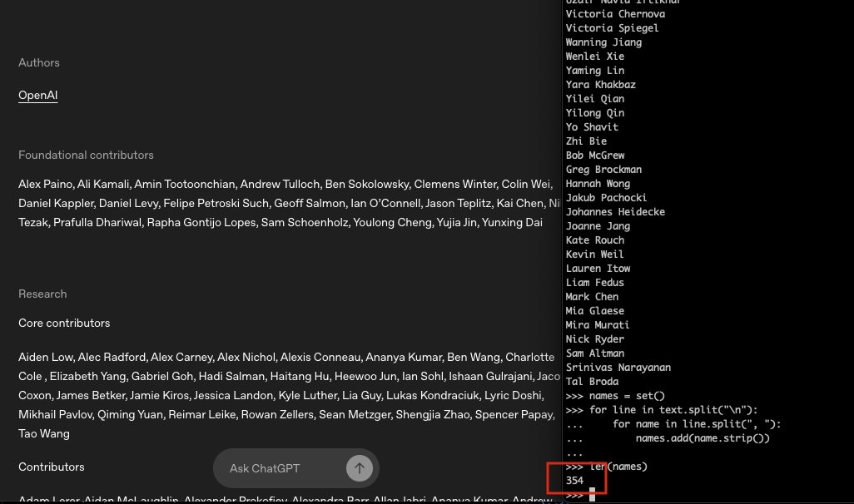Click 'Kevin Weil' terminal line
This screenshot has width=854, height=504.
pos(595,254)
